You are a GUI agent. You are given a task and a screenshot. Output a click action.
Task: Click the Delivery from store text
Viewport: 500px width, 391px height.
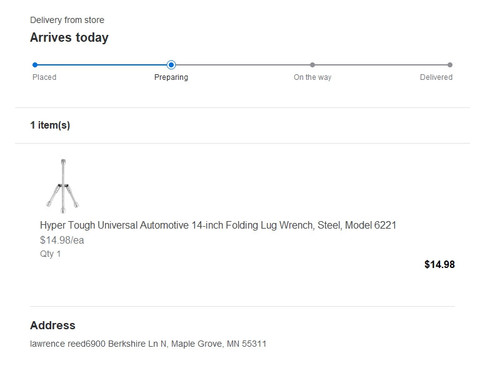67,20
